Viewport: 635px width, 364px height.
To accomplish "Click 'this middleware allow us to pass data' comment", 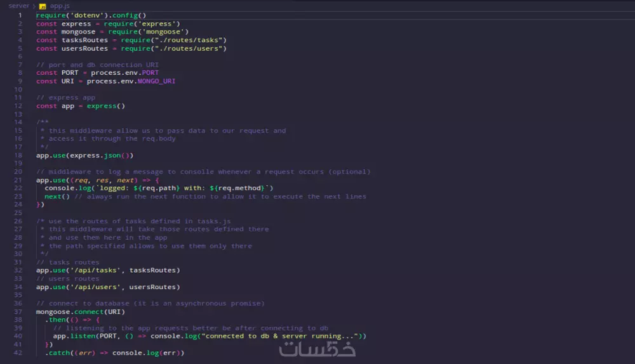I will click(163, 131).
